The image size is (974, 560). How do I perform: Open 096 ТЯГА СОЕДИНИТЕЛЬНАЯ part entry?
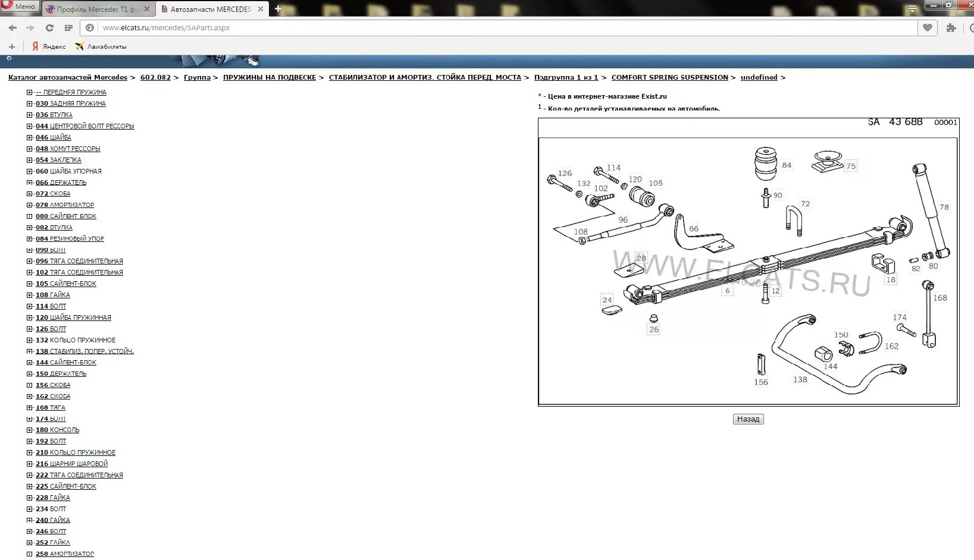(79, 261)
